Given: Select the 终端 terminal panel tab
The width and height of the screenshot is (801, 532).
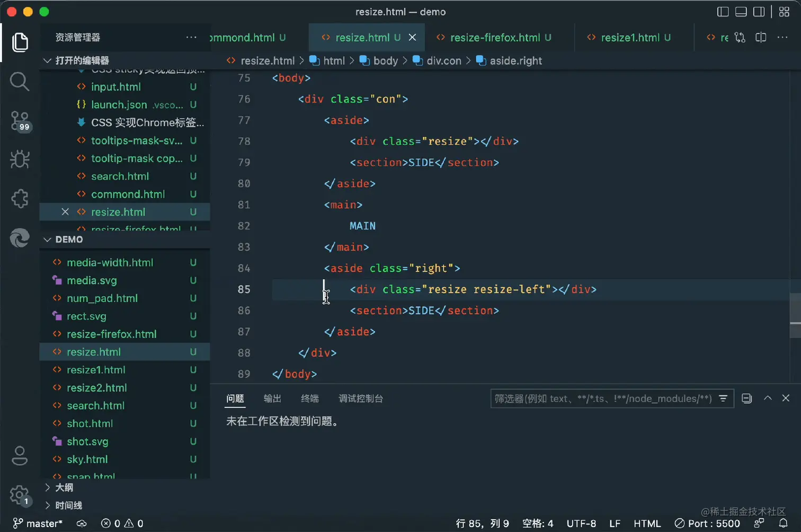Looking at the screenshot, I should pyautogui.click(x=310, y=398).
